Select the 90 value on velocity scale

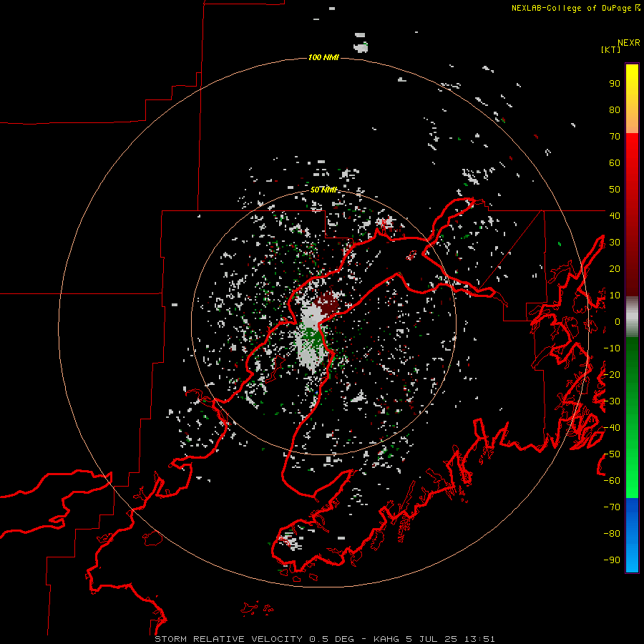point(615,84)
